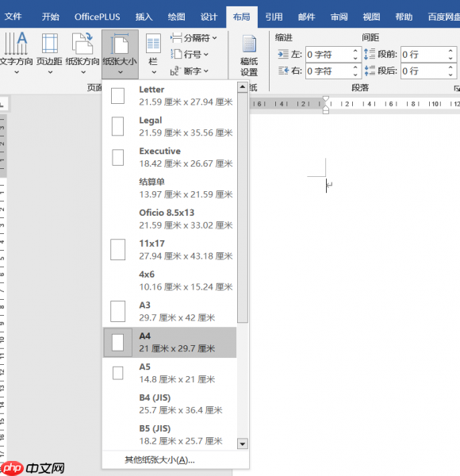This screenshot has width=460, height=476.
Task: Increase the 段前 spacing value
Action: (451, 51)
